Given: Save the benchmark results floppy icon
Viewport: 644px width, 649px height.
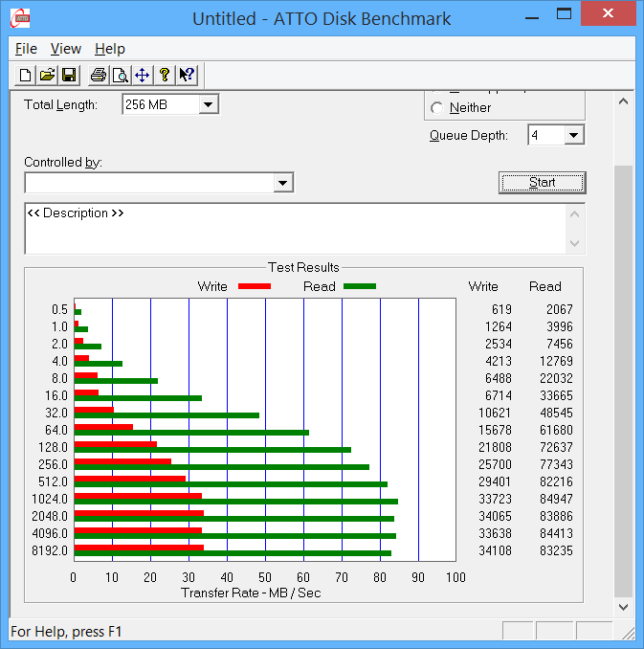Looking at the screenshot, I should (x=69, y=76).
